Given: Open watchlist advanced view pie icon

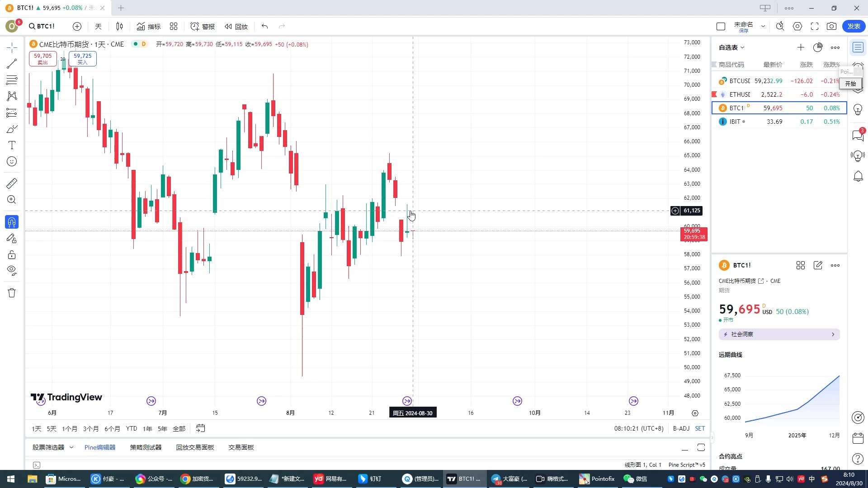Looking at the screenshot, I should (818, 47).
